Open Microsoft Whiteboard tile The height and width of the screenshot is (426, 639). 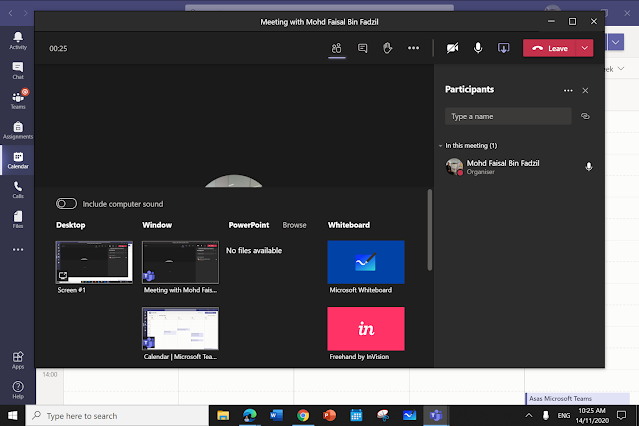(366, 262)
